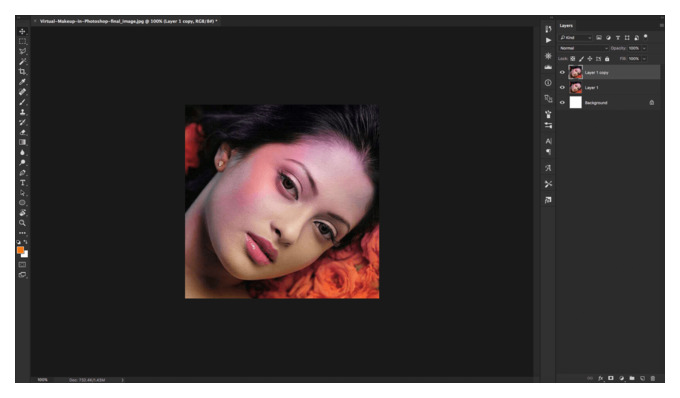Toggle the shape layer filter
The image size is (680, 398).
[627, 38]
